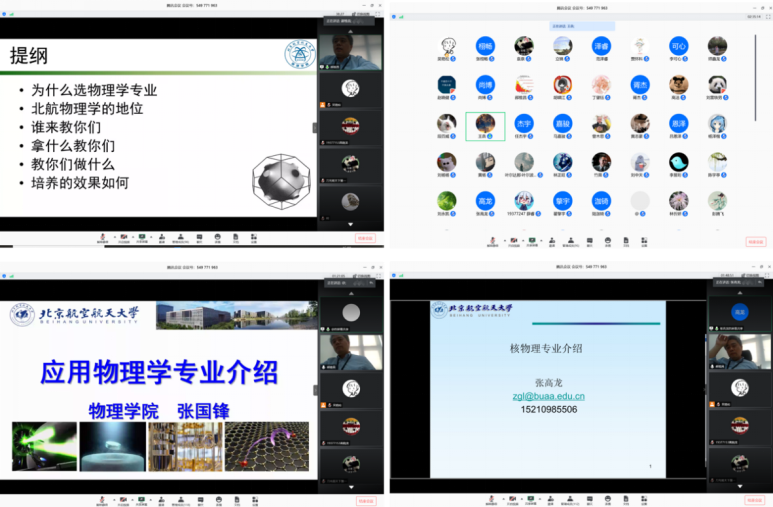The image size is (773, 507).
Task: Open chat icon in the 提纲 slide window
Action: [x=199, y=239]
